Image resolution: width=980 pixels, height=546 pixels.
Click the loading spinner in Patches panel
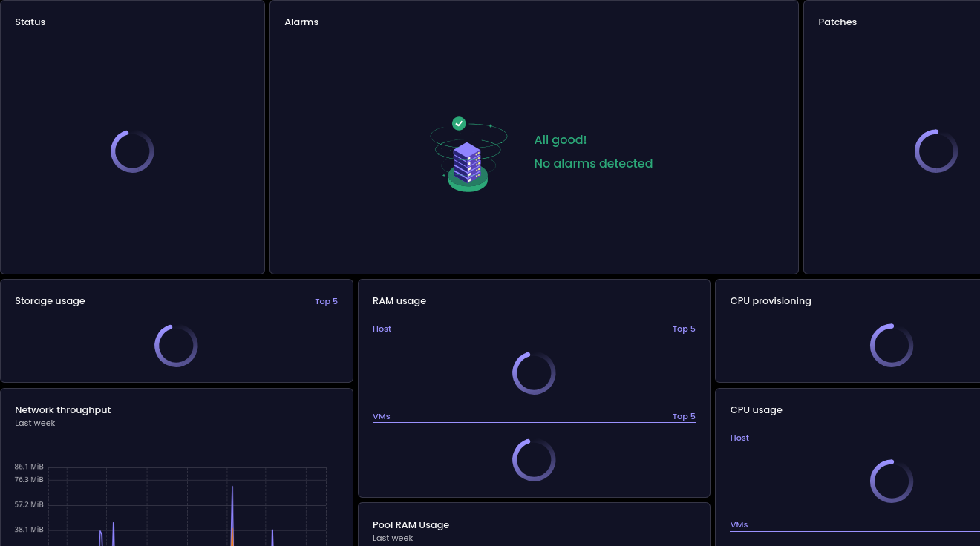pyautogui.click(x=936, y=151)
